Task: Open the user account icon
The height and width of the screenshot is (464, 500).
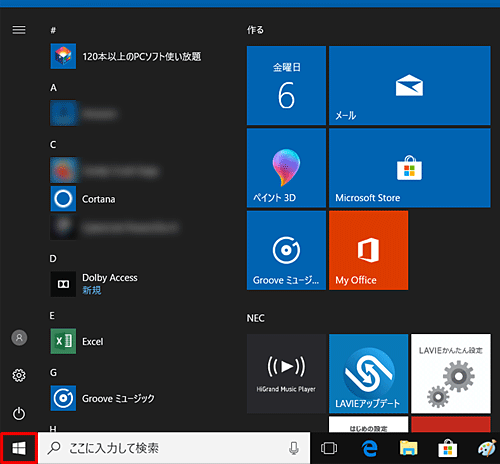Action: [x=19, y=338]
